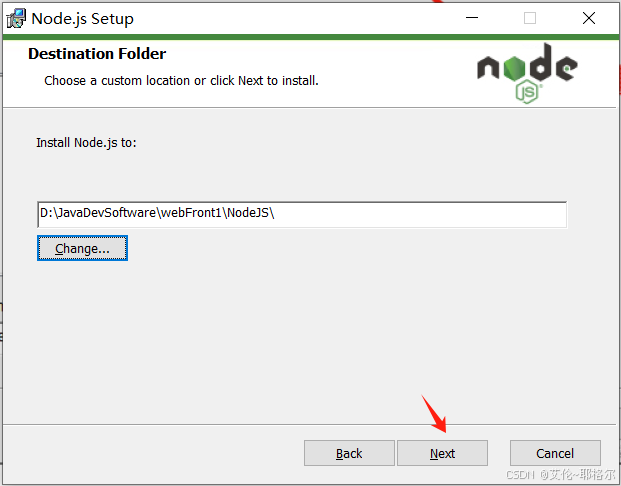The image size is (621, 486).
Task: Click the install path input field
Action: click(x=302, y=214)
